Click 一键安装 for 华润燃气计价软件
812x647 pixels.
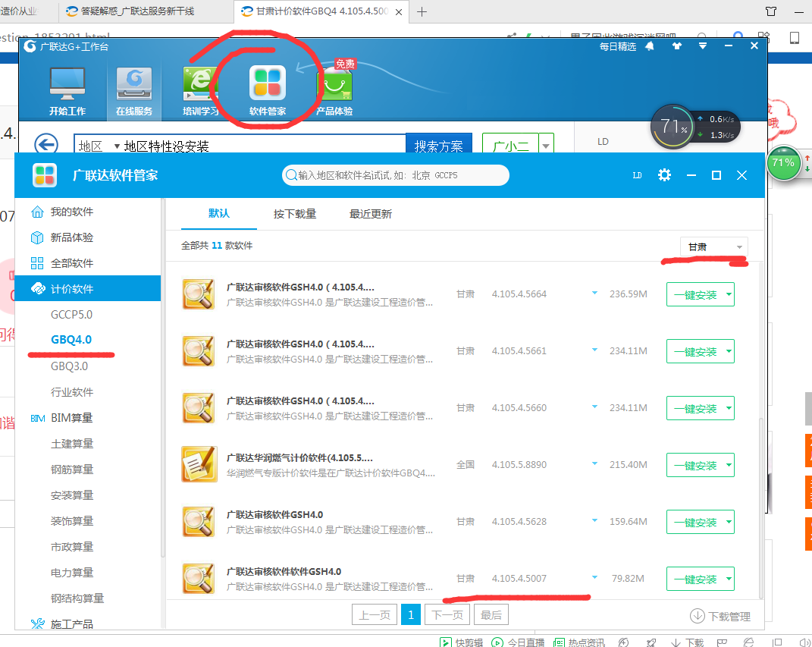pyautogui.click(x=695, y=465)
